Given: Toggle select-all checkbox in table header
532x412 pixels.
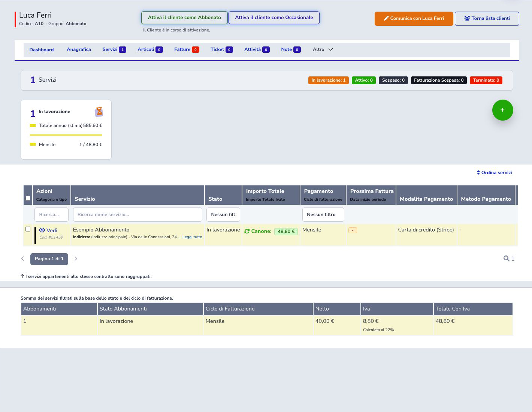Looking at the screenshot, I should click(28, 199).
